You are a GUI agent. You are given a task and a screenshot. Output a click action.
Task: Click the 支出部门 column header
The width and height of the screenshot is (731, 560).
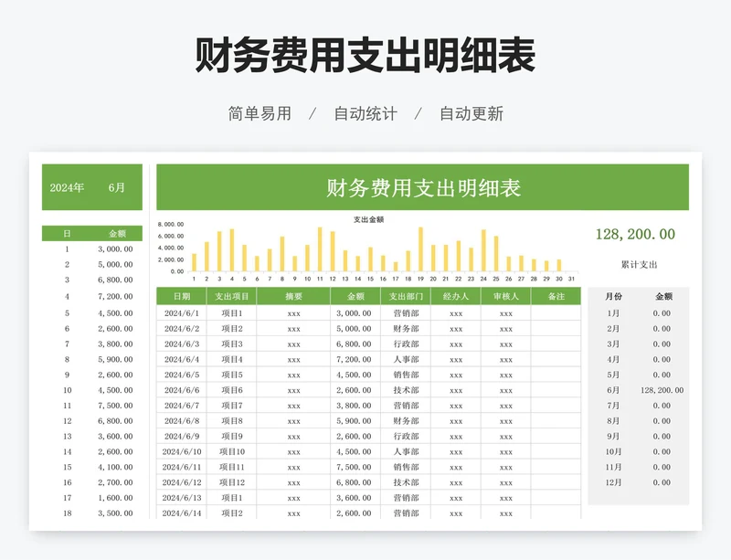coord(406,296)
